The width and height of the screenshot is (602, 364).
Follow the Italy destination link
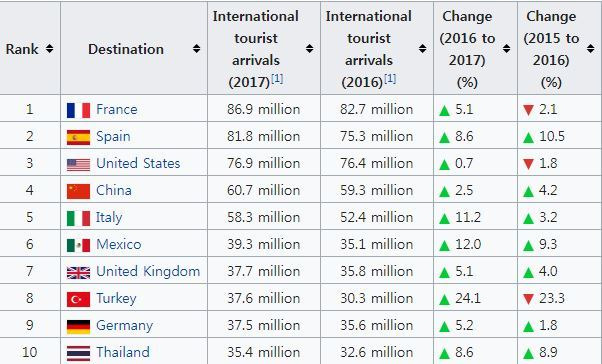coord(109,217)
